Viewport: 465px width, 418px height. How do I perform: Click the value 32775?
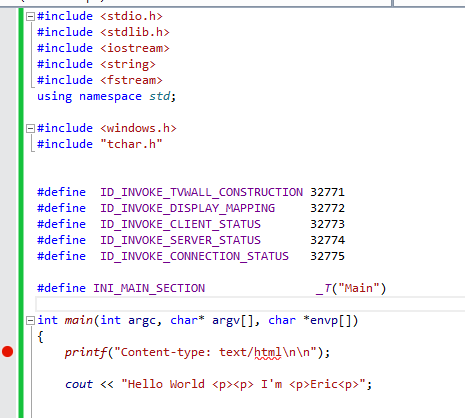coord(327,256)
